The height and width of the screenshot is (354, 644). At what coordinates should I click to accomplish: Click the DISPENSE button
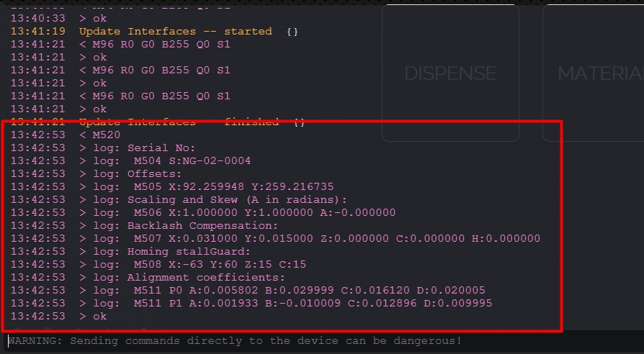coord(450,73)
